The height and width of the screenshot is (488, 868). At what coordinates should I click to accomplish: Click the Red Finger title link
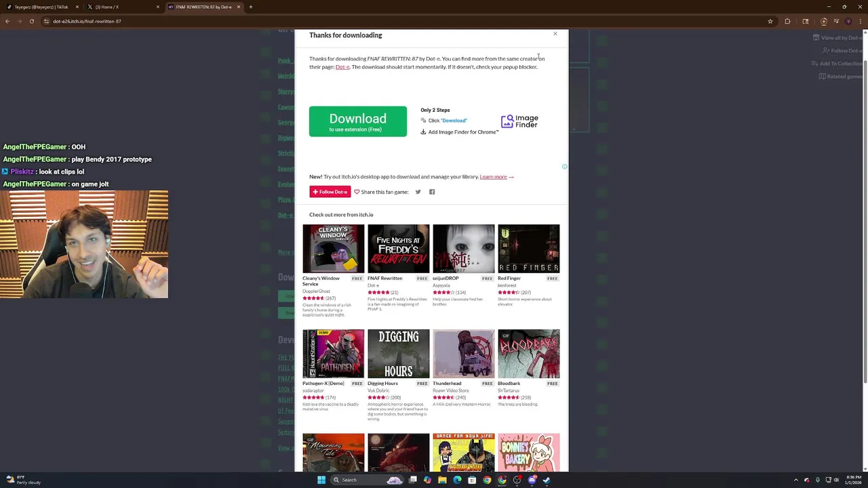click(509, 279)
